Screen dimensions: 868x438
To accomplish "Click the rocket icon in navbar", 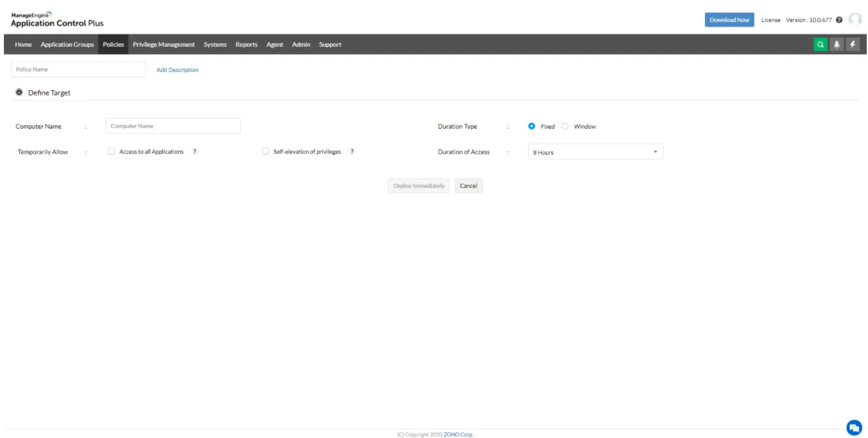I will [x=837, y=44].
